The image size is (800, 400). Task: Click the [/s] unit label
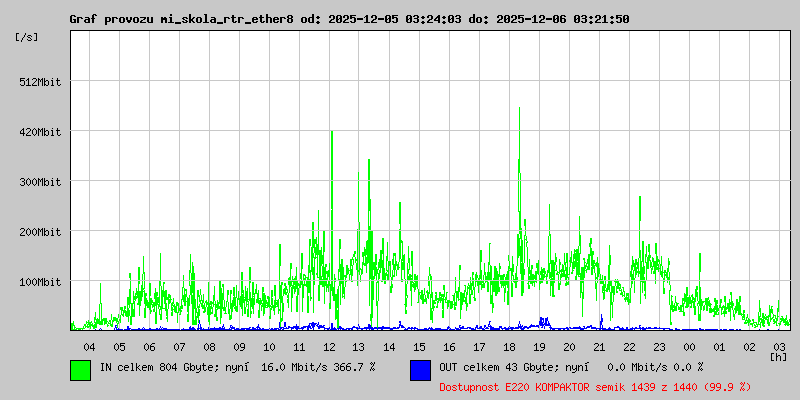tap(27, 37)
